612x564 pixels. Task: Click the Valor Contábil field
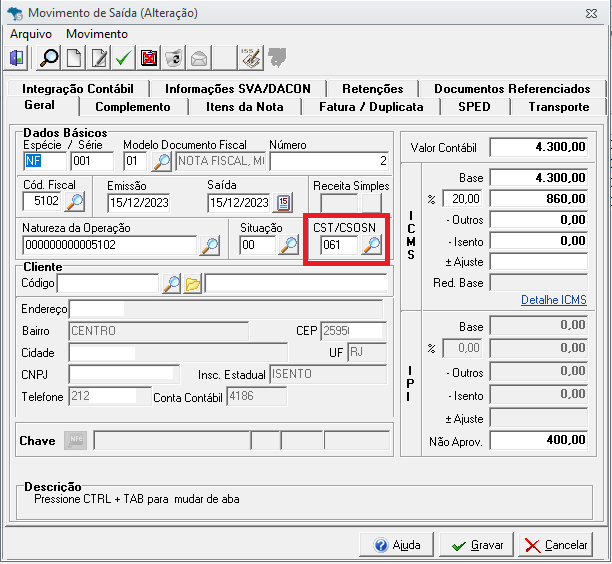pyautogui.click(x=539, y=148)
